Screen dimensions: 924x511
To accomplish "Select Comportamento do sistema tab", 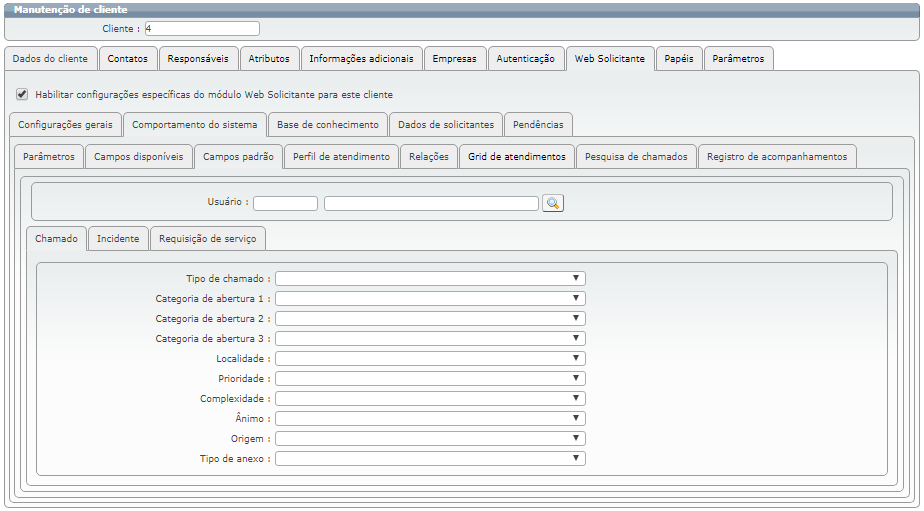I will 195,125.
